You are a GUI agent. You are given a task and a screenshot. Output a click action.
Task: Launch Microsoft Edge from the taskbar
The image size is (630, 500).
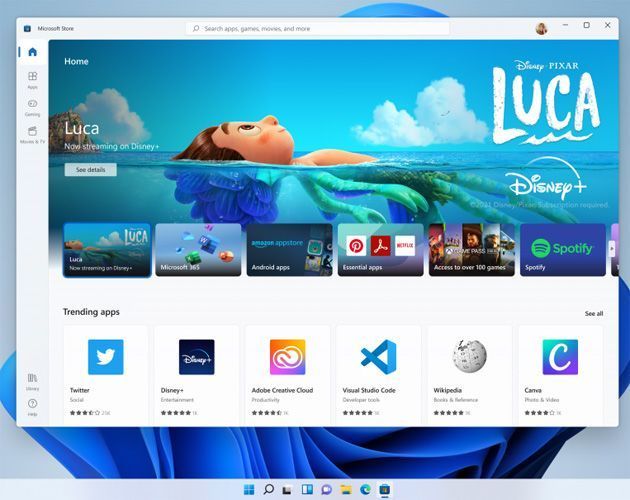365,489
